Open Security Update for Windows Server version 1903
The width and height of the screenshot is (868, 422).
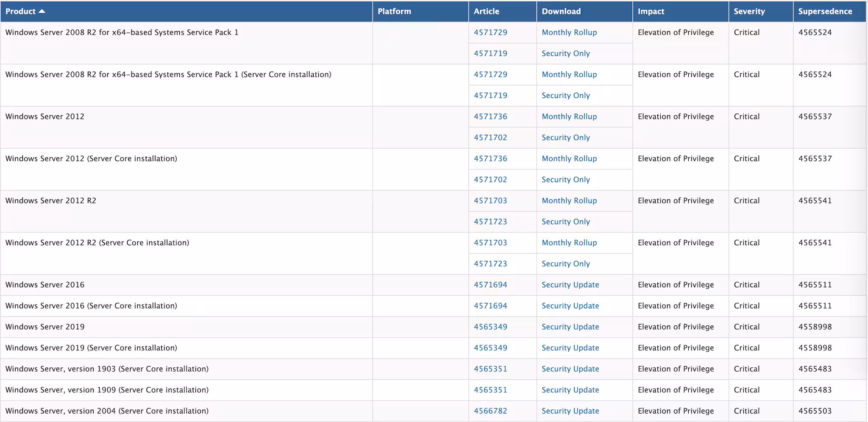coord(570,369)
